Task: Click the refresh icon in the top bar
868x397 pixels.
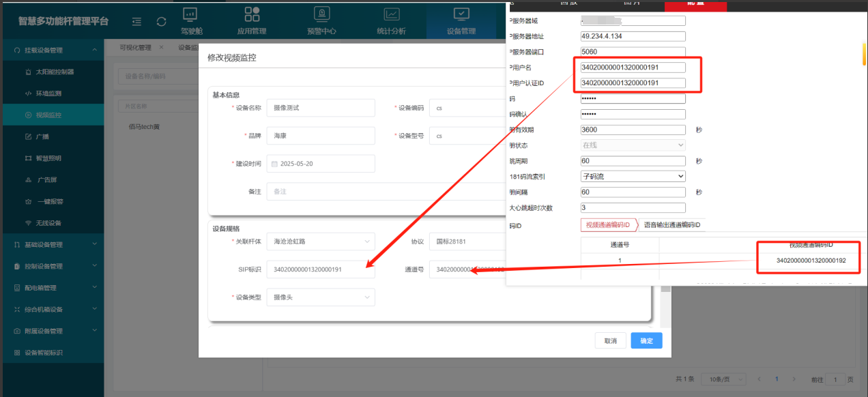Action: tap(161, 21)
